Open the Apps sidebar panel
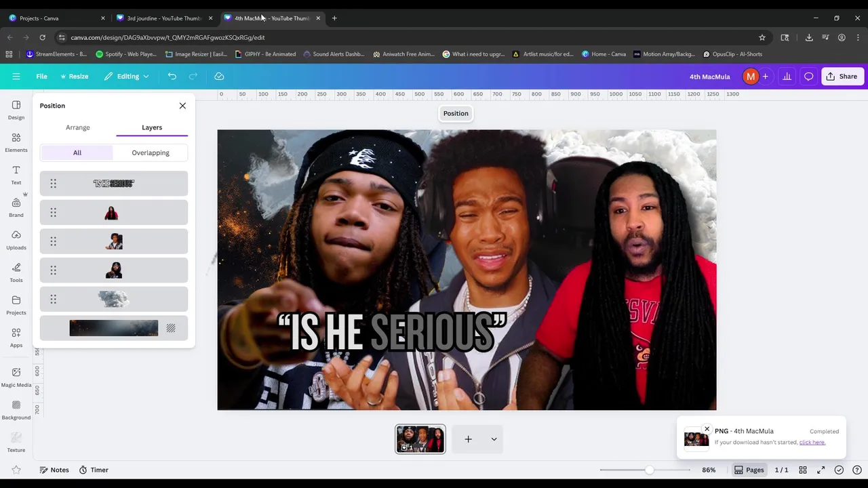This screenshot has width=868, height=488. [16, 338]
